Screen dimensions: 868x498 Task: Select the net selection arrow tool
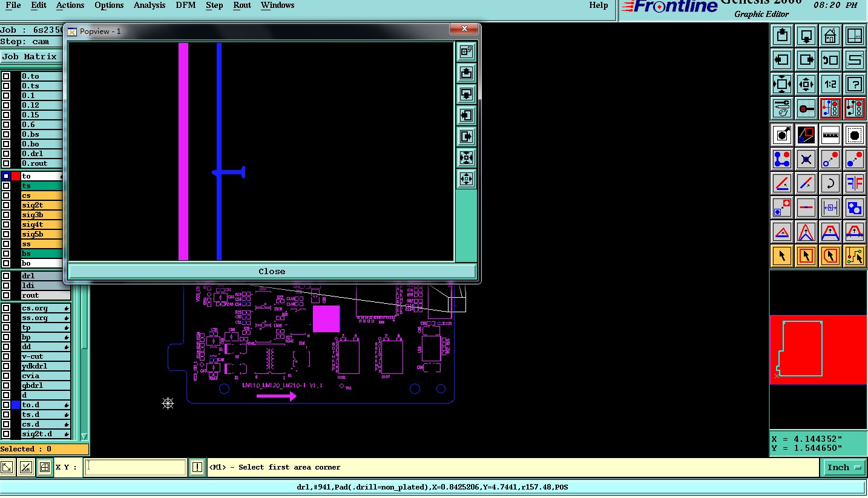(x=855, y=256)
